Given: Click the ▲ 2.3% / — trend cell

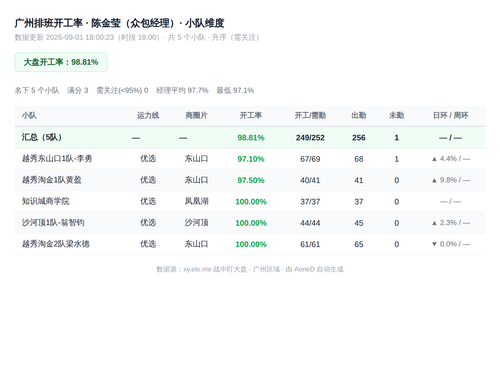Looking at the screenshot, I should 450,223.
